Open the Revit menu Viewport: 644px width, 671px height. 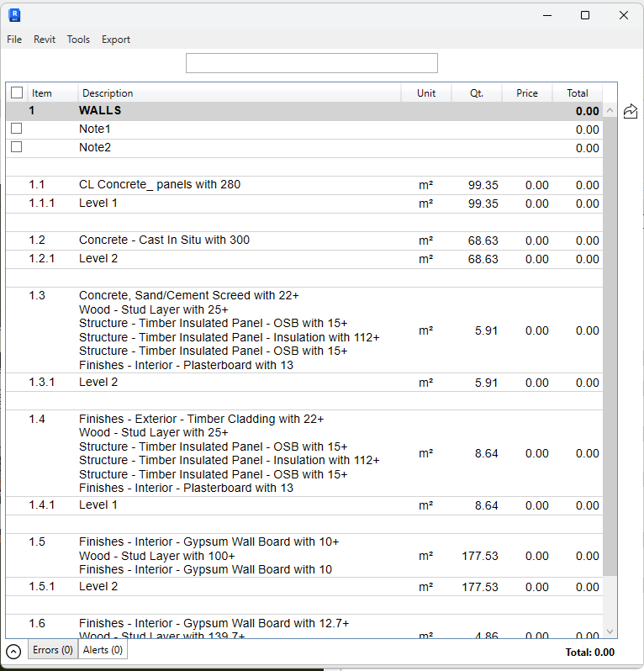click(x=45, y=40)
